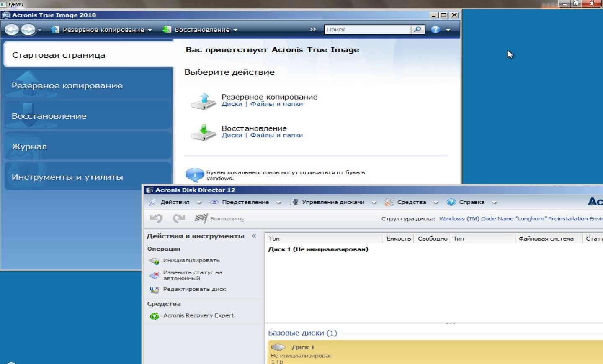Click the undo arrow in Disk Director
The width and height of the screenshot is (603, 364).
[x=156, y=218]
